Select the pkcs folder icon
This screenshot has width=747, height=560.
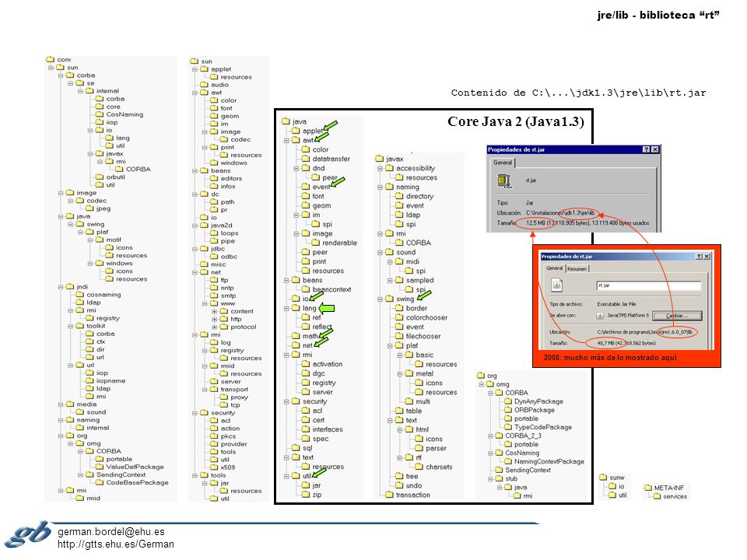coord(214,436)
